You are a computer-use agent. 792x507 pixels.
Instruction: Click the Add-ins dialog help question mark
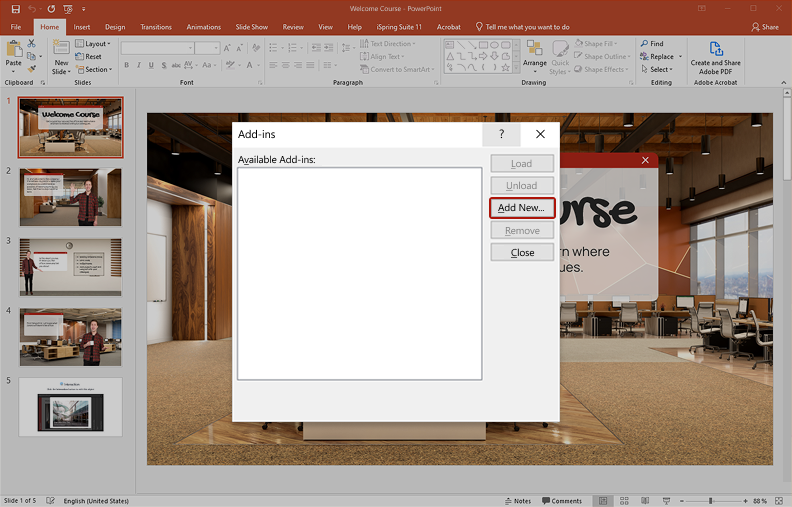tap(501, 134)
